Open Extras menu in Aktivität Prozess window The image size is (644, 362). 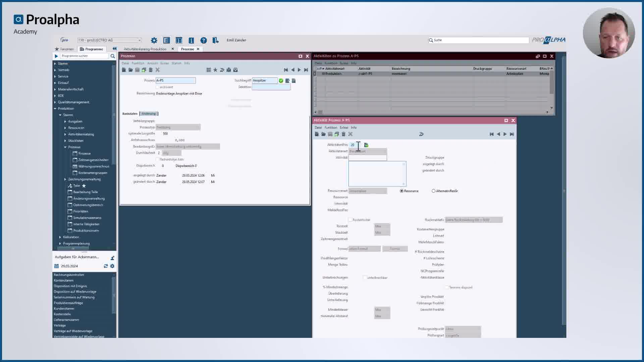pos(344,127)
